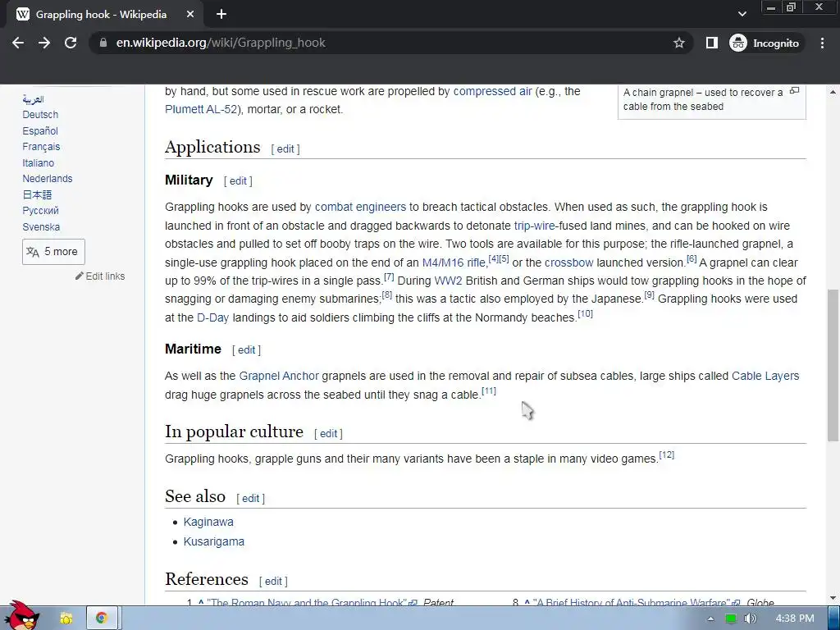The height and width of the screenshot is (630, 840).
Task: Open D-Day article link
Action: click(212, 317)
